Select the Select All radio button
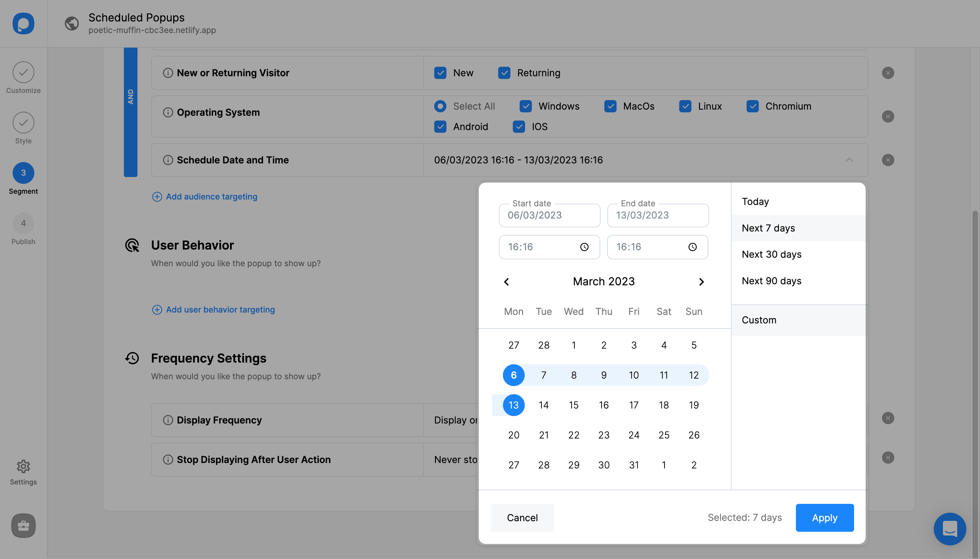980x559 pixels. tap(440, 106)
